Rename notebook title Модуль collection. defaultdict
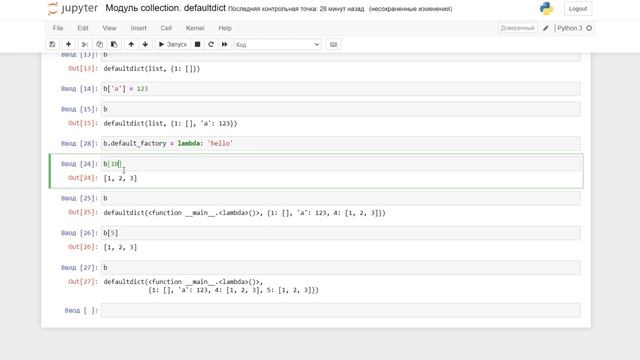 pyautogui.click(x=165, y=8)
